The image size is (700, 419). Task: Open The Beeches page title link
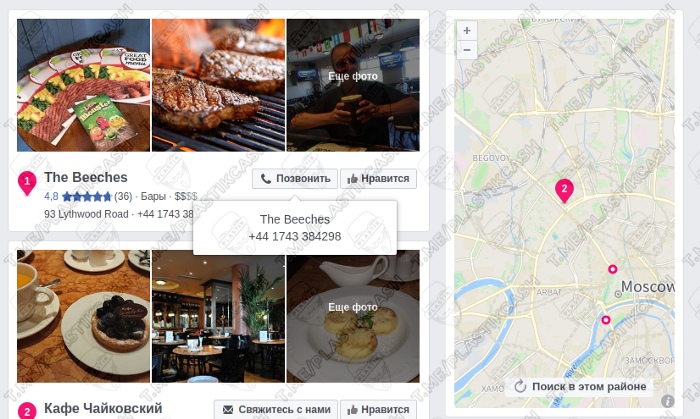tap(86, 177)
